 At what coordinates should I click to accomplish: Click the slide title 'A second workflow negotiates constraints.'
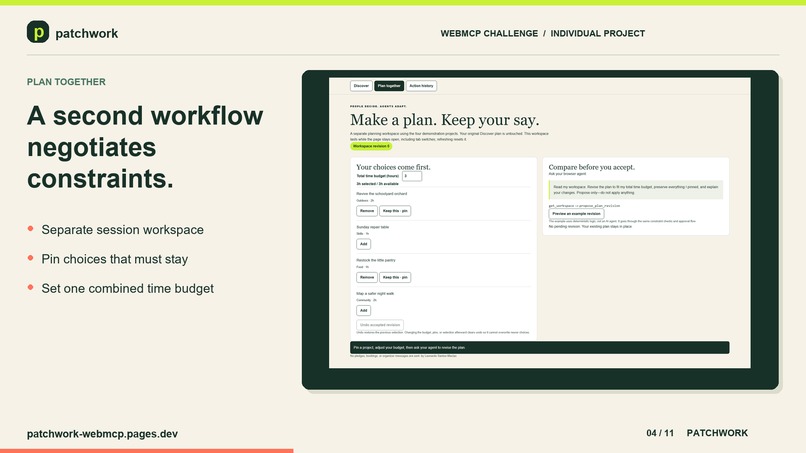point(145,147)
